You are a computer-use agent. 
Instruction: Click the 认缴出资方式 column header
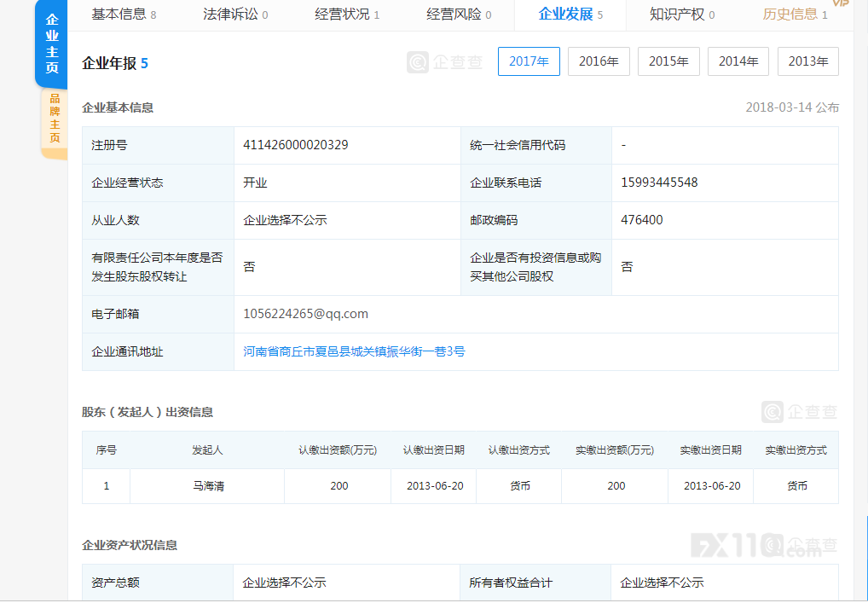(x=518, y=450)
